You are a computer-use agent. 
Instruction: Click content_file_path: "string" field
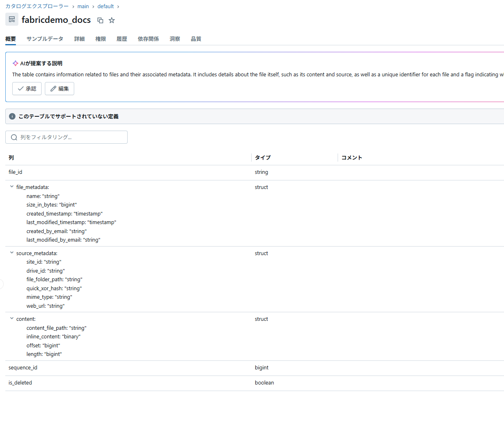(57, 328)
